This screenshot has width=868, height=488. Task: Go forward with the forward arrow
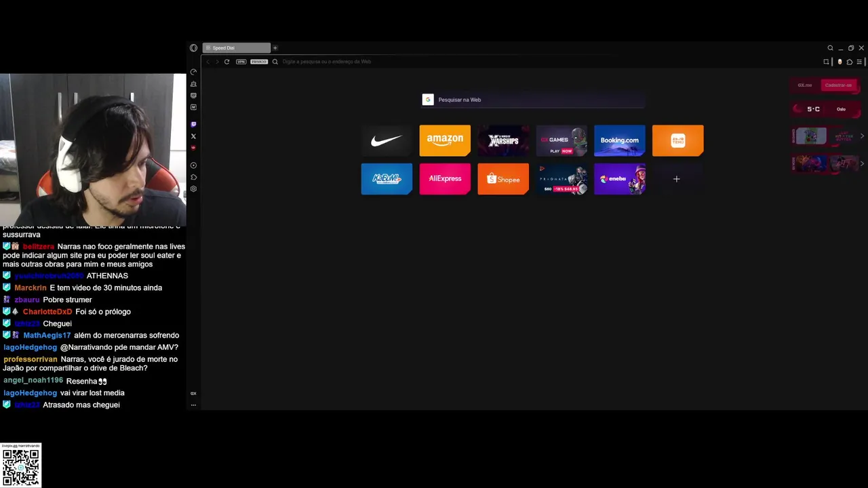coord(217,62)
